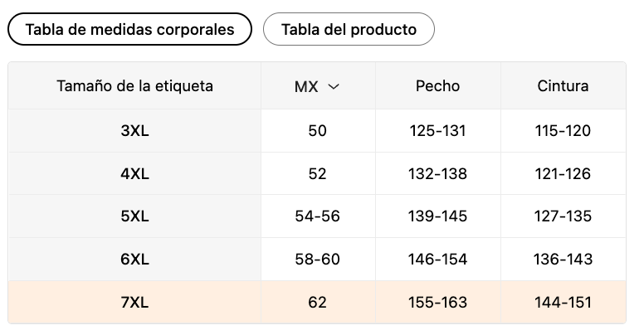The width and height of the screenshot is (644, 335).
Task: Click MX value 62 in highlighted row
Action: tap(318, 302)
